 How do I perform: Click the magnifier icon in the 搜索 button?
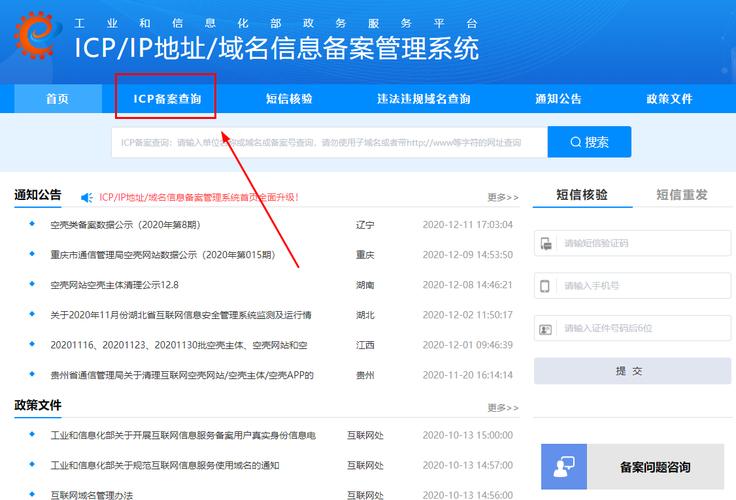[575, 142]
